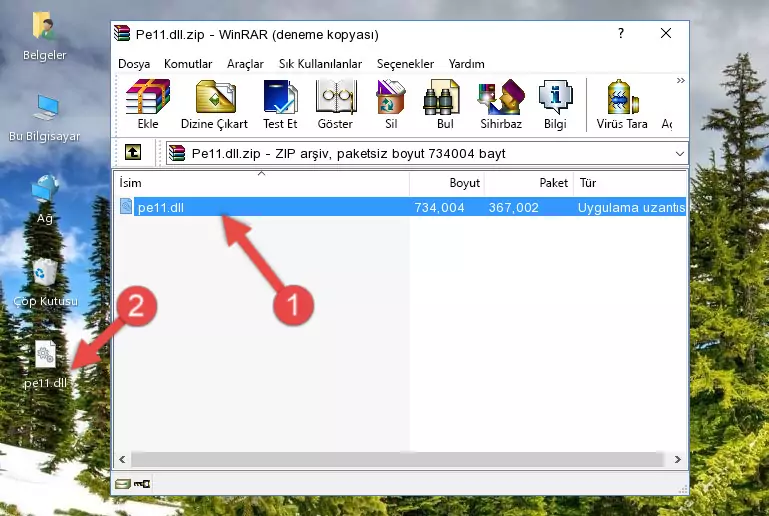
Task: Open the Araçlar menu
Action: tap(245, 64)
